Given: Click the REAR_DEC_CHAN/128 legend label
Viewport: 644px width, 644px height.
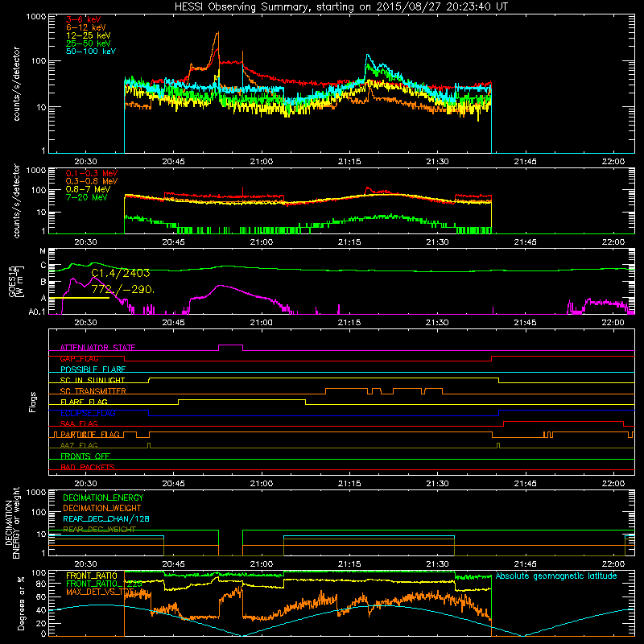Looking at the screenshot, I should click(x=106, y=518).
